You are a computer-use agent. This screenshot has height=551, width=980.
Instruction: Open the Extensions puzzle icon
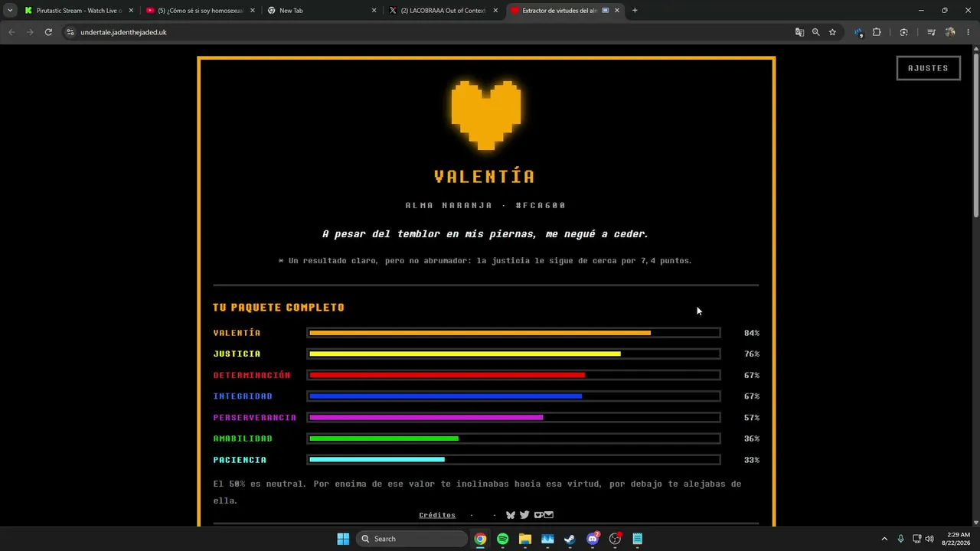click(x=877, y=32)
